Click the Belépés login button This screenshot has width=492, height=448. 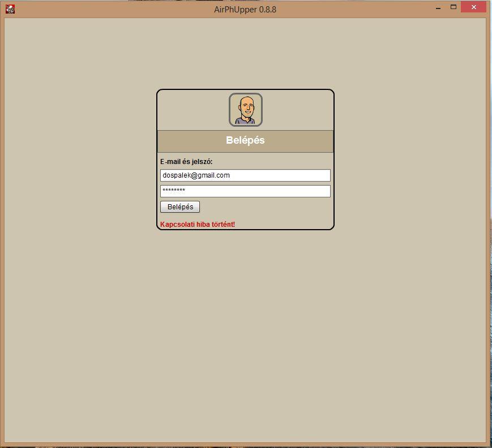180,207
